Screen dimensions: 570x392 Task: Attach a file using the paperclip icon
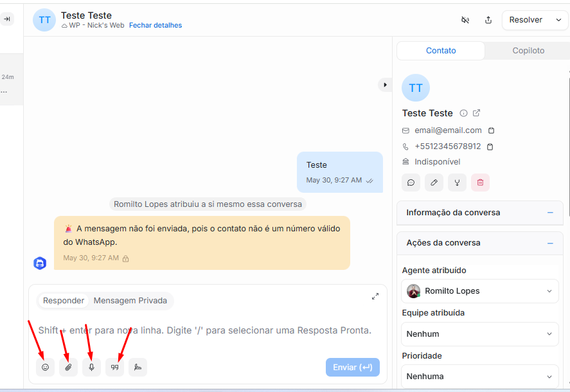tap(68, 368)
